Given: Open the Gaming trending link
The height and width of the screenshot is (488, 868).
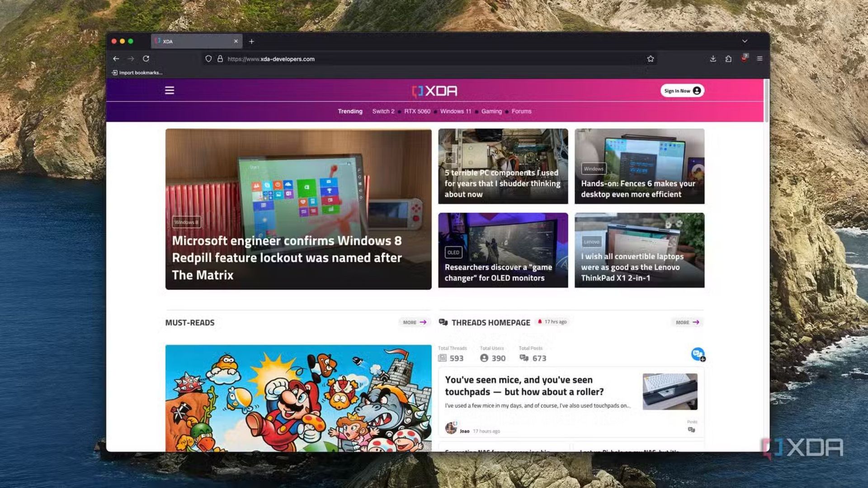Looking at the screenshot, I should pyautogui.click(x=491, y=111).
